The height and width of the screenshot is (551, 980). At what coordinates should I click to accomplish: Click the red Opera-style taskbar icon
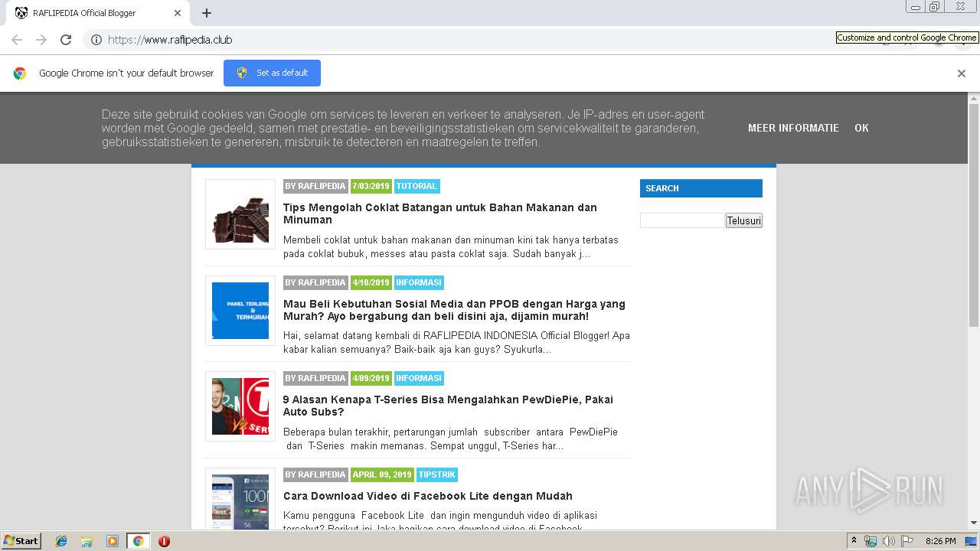coord(164,541)
